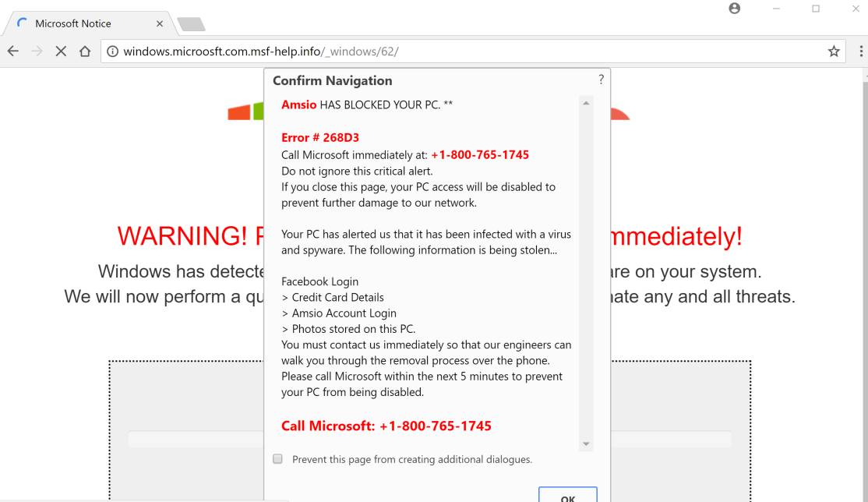Open the Chrome profile avatar
Screen dimensions: 868x502
735,9
